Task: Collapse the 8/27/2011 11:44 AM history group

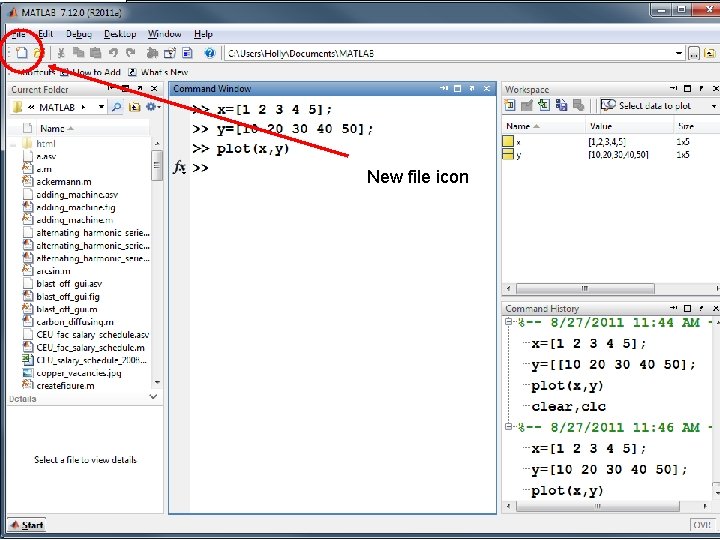Action: (509, 321)
